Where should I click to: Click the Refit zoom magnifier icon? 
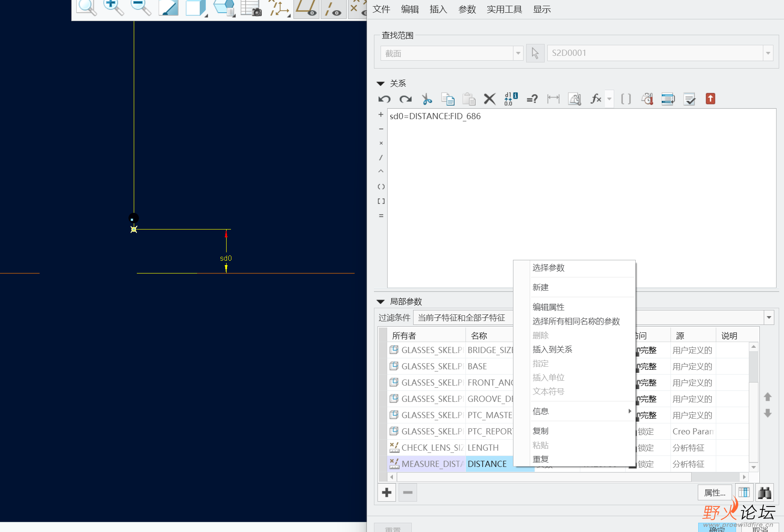(x=86, y=7)
